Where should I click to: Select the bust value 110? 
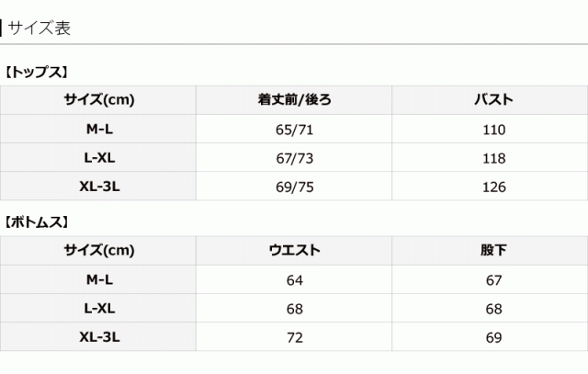click(493, 129)
